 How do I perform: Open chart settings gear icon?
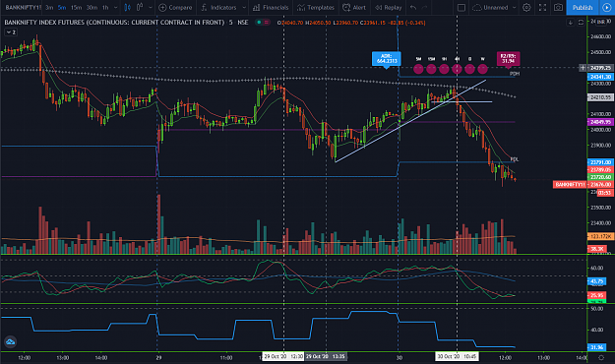tap(526, 8)
